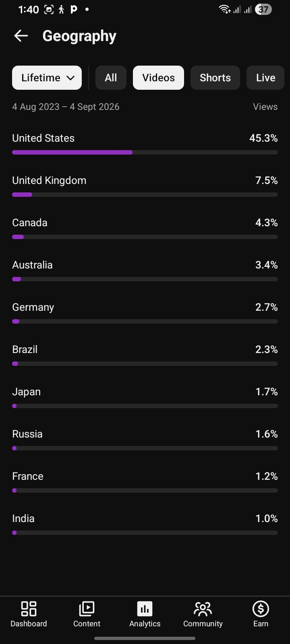
Task: Open the Content icon in bottom bar
Action: tap(87, 609)
